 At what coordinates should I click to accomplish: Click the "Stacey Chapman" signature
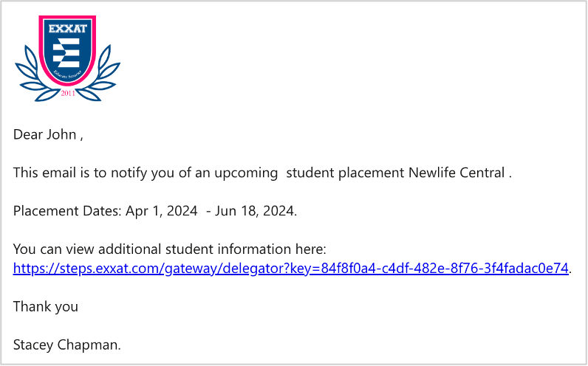(65, 344)
